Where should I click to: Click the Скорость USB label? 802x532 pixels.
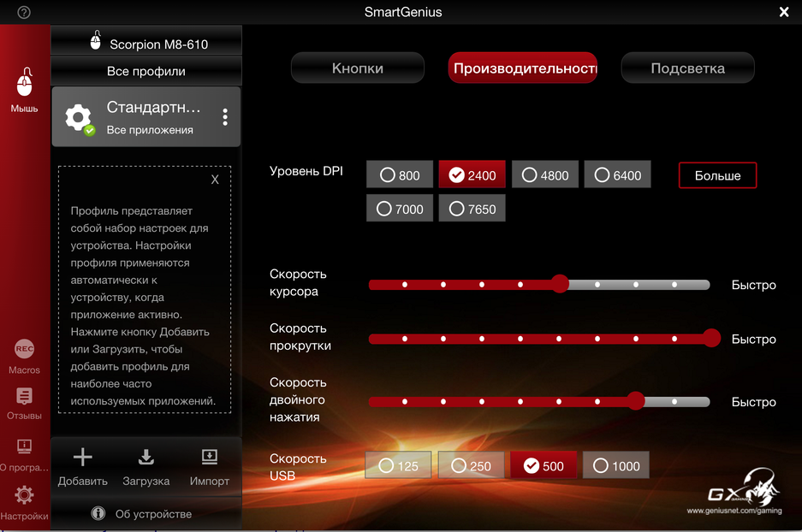click(298, 467)
